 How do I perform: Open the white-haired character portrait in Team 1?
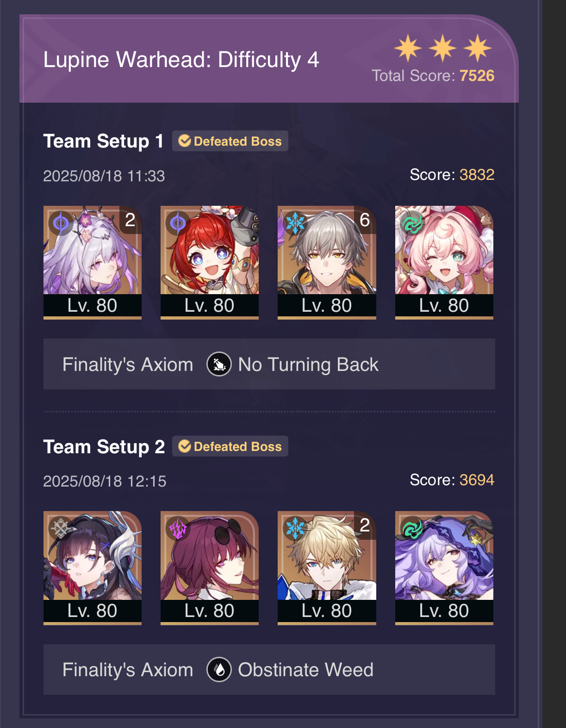coord(93,262)
